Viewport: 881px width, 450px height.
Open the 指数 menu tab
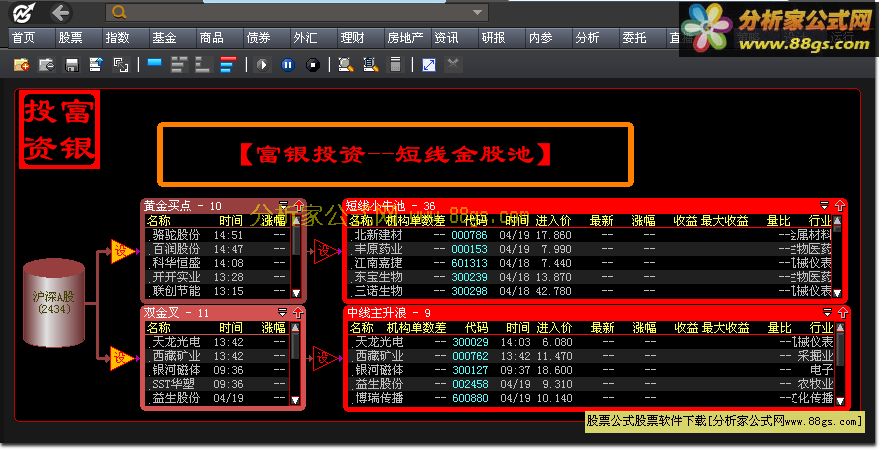point(117,38)
